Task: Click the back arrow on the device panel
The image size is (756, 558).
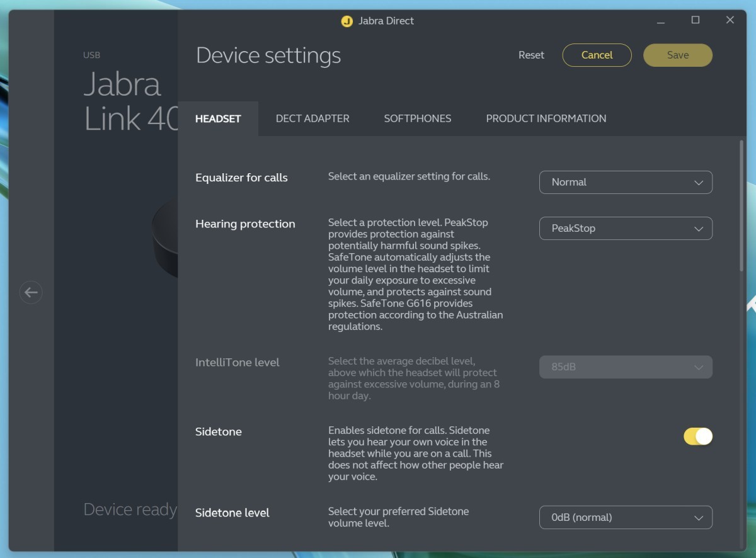Action: pos(31,292)
